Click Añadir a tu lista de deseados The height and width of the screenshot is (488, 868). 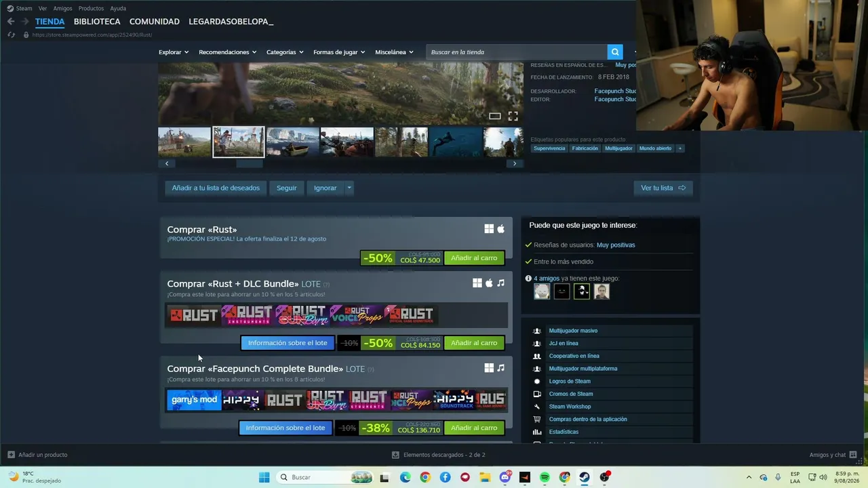[216, 188]
